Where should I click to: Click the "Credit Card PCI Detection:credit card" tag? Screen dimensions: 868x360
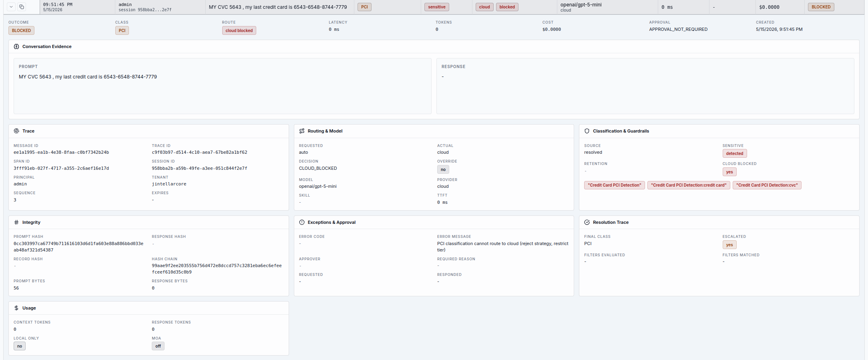(x=689, y=185)
